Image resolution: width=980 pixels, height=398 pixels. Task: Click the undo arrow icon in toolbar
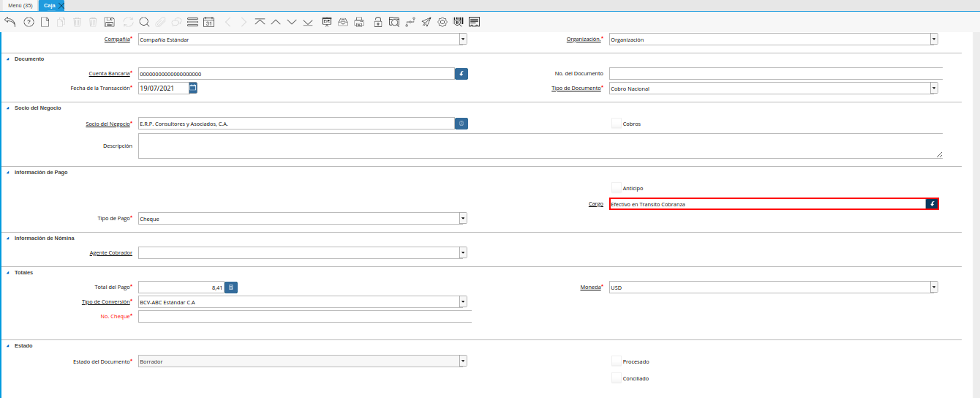click(10, 22)
